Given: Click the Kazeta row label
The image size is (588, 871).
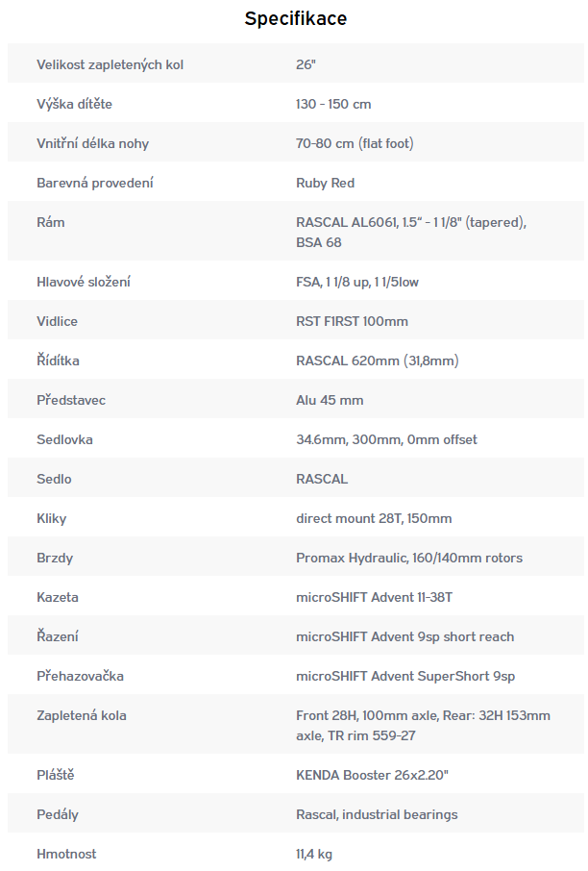Looking at the screenshot, I should click(58, 597).
